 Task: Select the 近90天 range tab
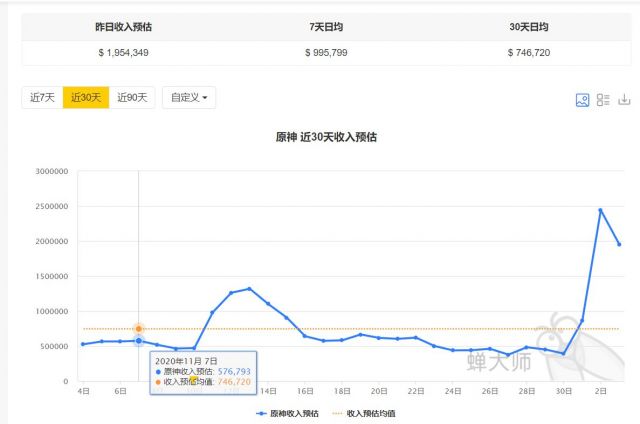pos(132,98)
